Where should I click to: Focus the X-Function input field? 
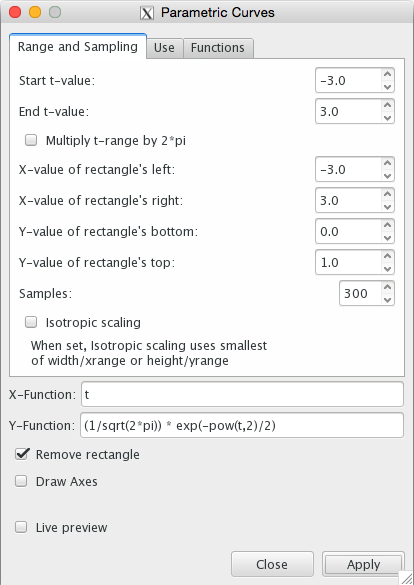click(x=242, y=394)
